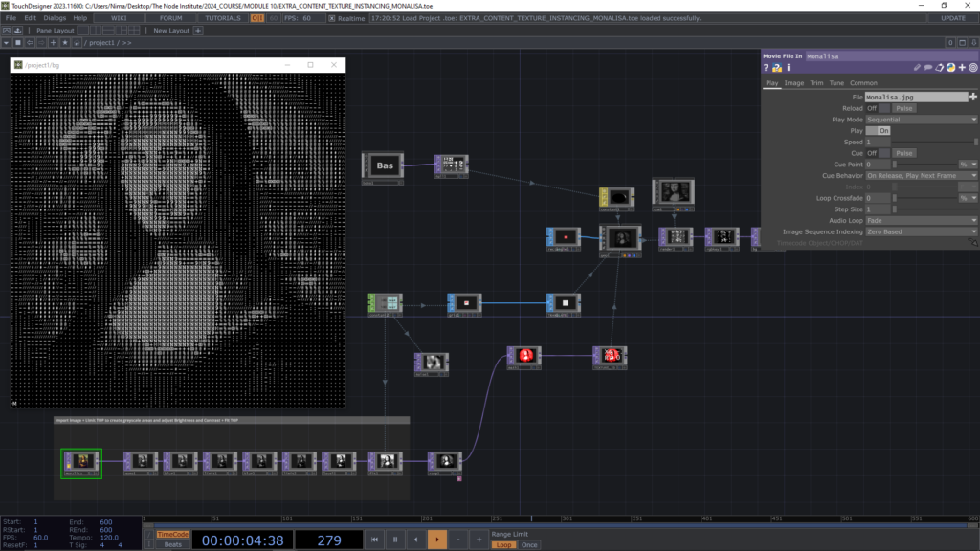The image size is (980, 551).
Task: Open the Loop Crossfade unit % dropdown
Action: (969, 199)
